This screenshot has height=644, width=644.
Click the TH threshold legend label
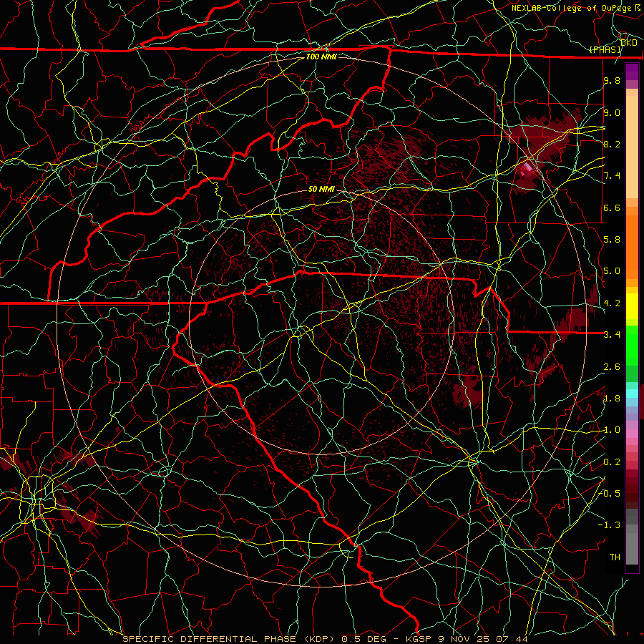point(615,557)
